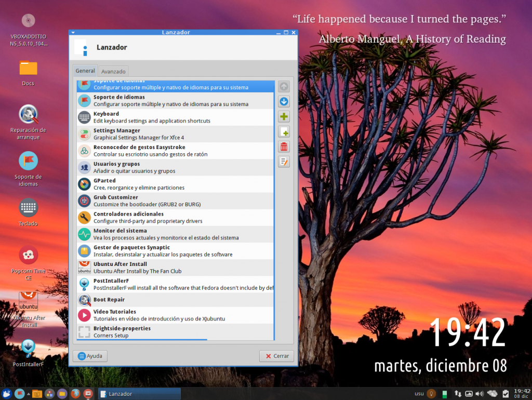
Task: Select second Soporte de idiomas entry title
Action: 119,97
